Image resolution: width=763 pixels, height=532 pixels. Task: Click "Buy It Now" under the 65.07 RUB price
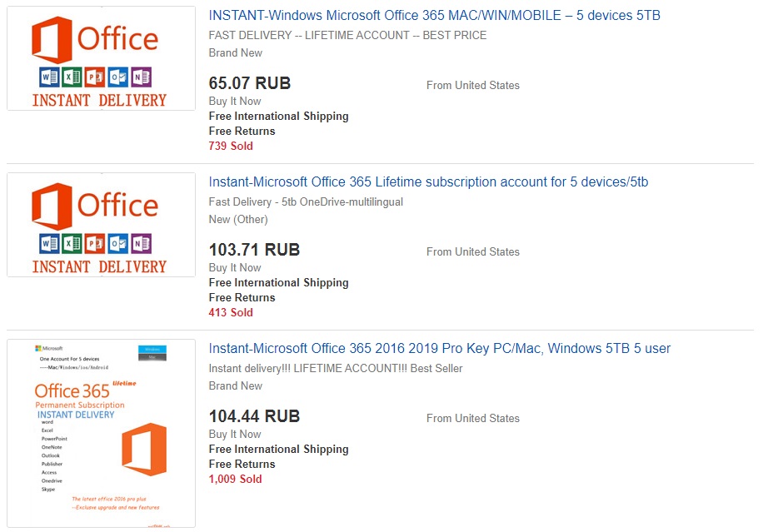[235, 102]
